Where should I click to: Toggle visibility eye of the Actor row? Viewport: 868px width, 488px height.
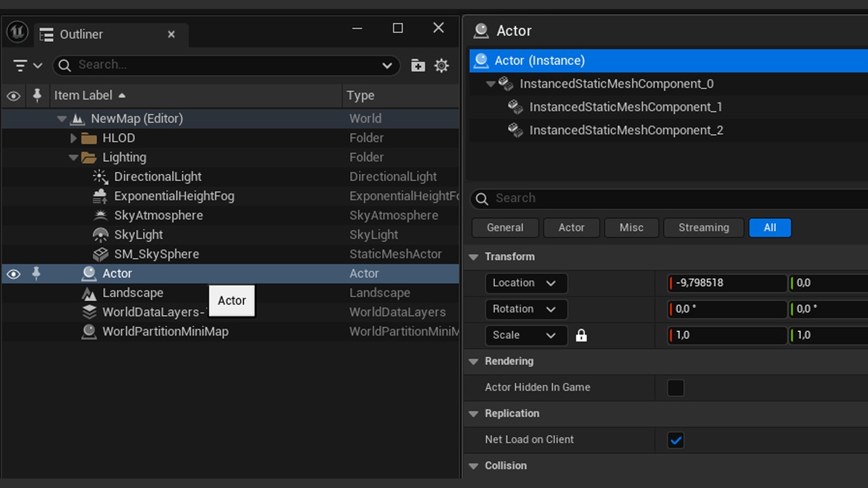click(14, 274)
